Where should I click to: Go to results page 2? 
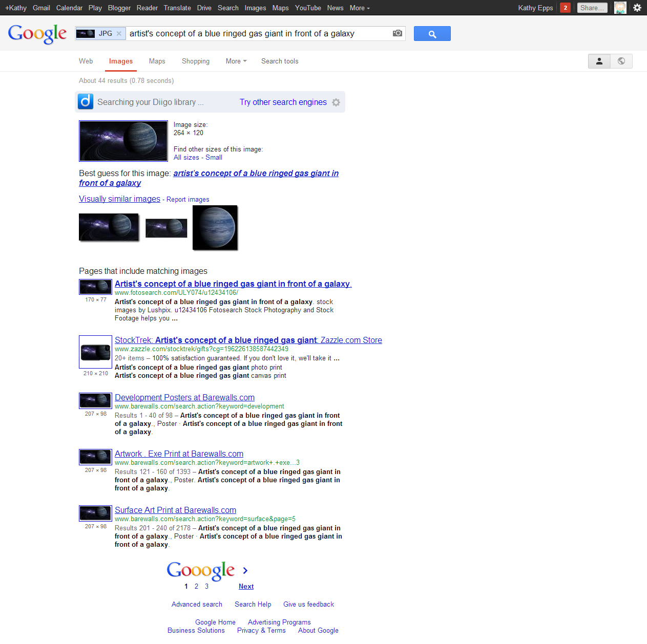196,586
